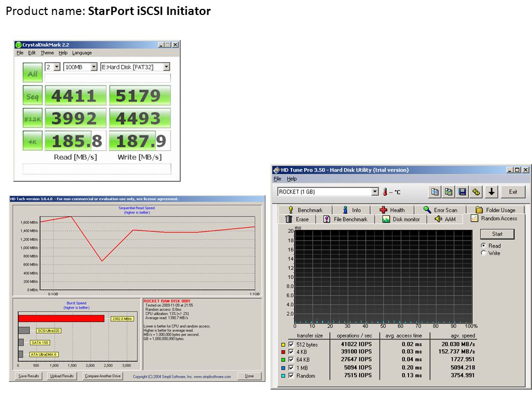
Task: Click the Start button in HD Tune
Action: point(497,234)
